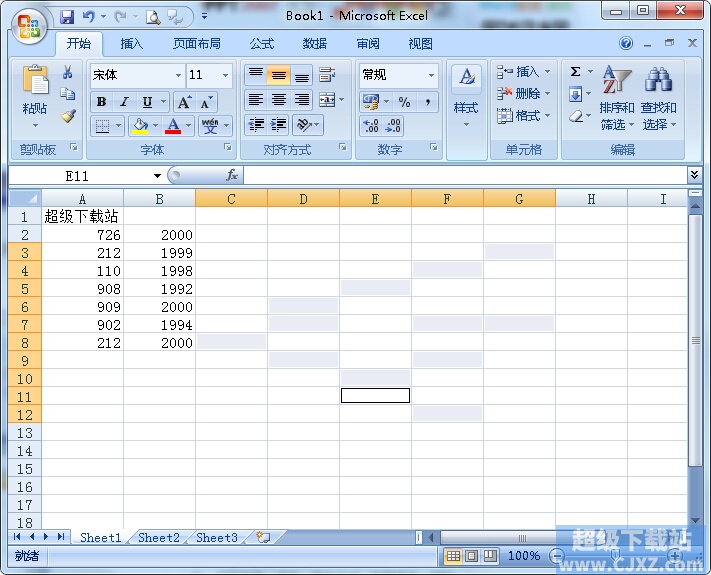Click the insert function fx button

[x=232, y=175]
